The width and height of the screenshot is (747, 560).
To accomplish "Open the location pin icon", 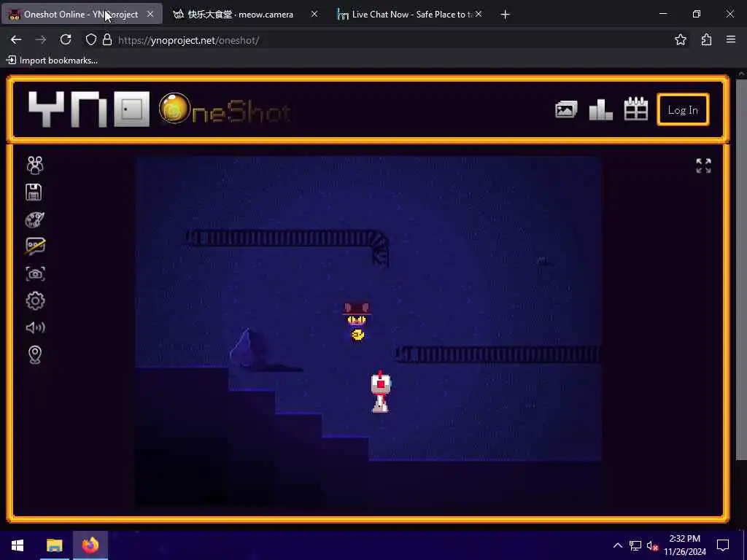I will (x=35, y=355).
